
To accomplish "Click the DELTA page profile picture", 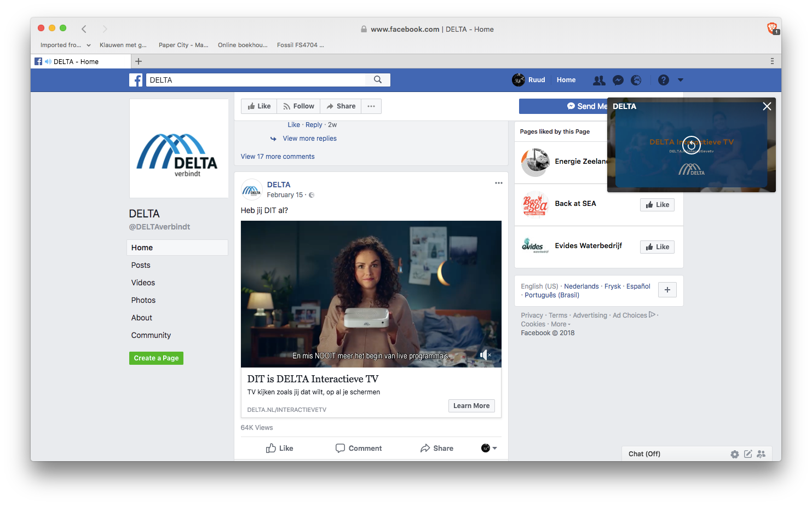I will (179, 148).
